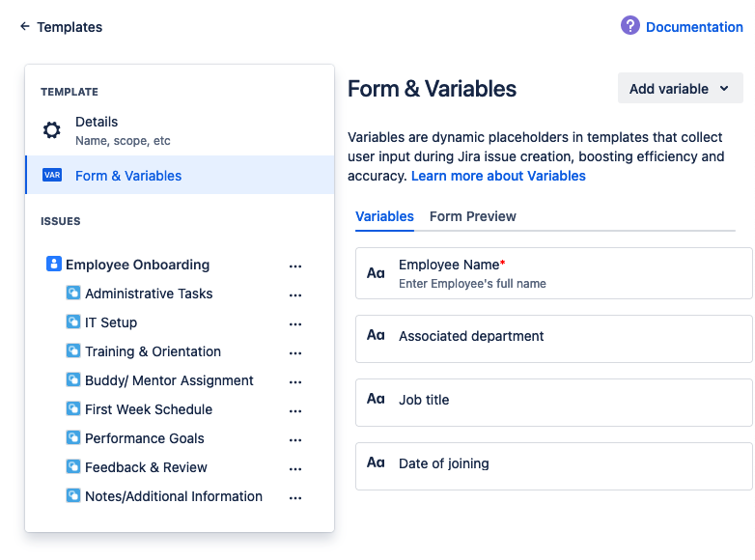Screen dimensions: 755x560
Task: Follow the Learn more about Variables link
Action: point(498,176)
